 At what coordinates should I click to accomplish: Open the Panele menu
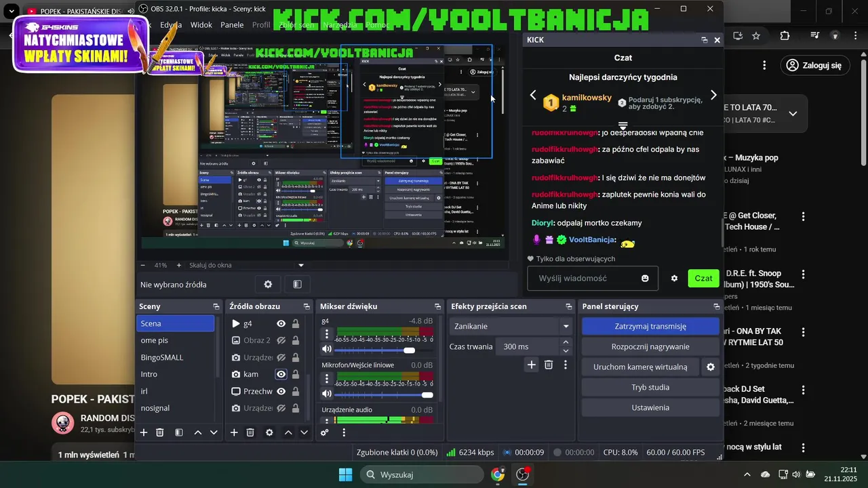click(x=232, y=25)
